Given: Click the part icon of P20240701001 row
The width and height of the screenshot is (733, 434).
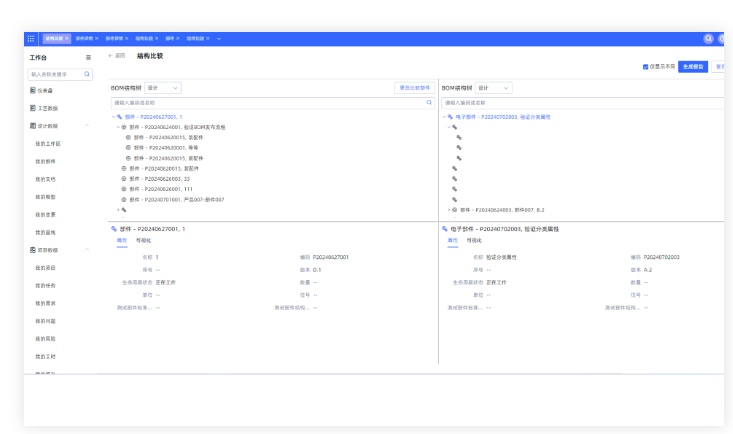Looking at the screenshot, I should [124, 200].
